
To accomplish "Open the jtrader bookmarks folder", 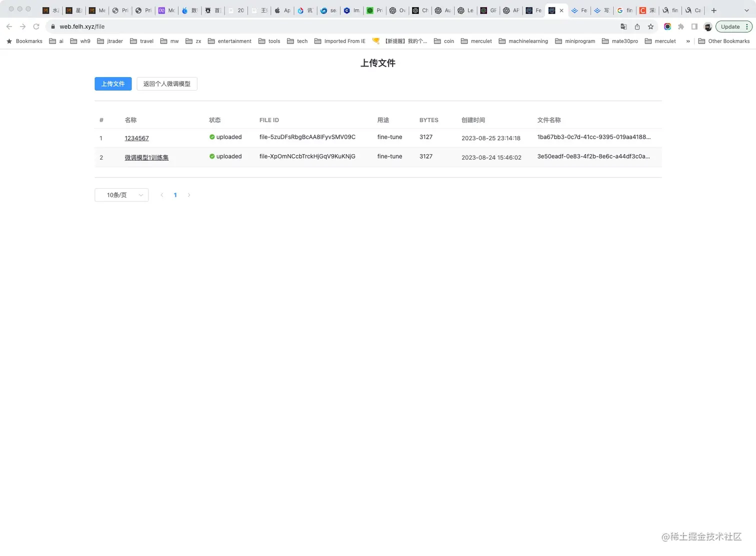I will tap(110, 41).
